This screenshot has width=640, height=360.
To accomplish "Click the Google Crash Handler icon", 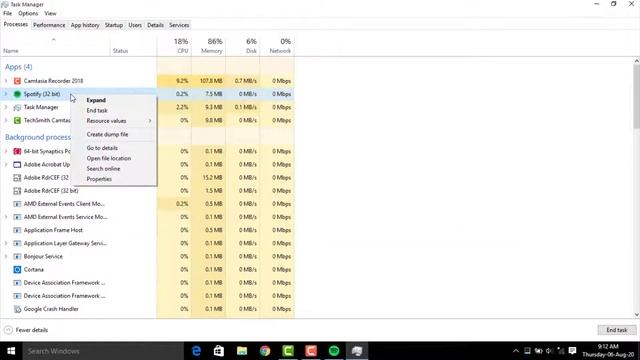I will click(x=17, y=309).
